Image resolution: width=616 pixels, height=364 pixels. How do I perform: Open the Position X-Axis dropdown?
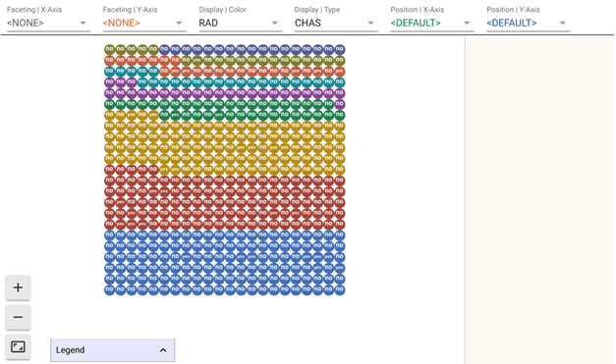pos(431,24)
